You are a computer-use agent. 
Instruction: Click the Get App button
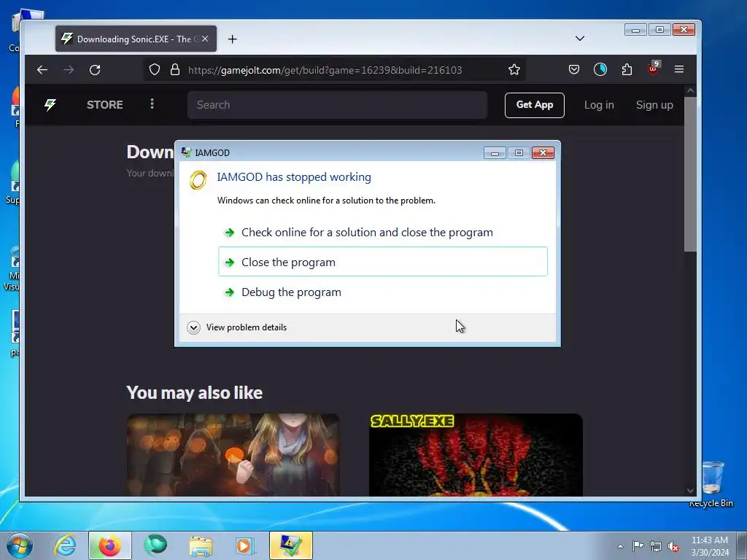pos(535,105)
